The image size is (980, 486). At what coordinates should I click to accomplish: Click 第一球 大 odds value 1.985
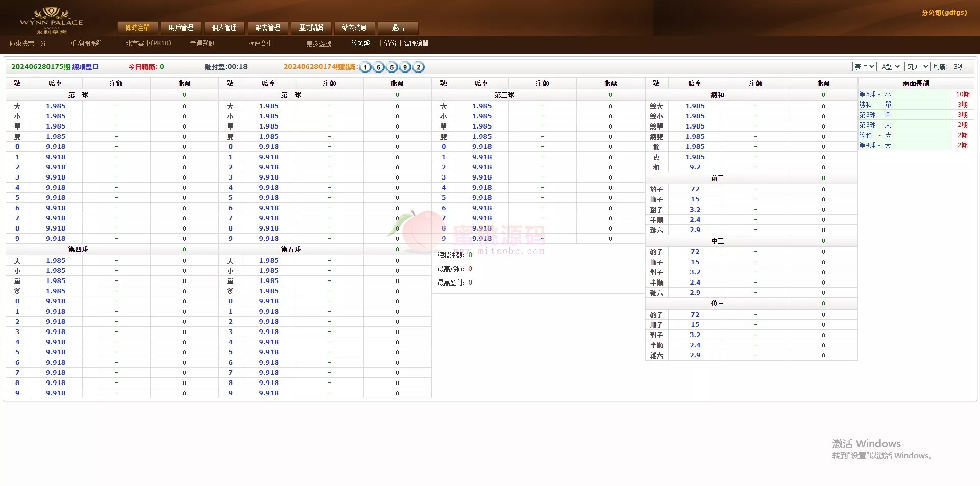[56, 106]
